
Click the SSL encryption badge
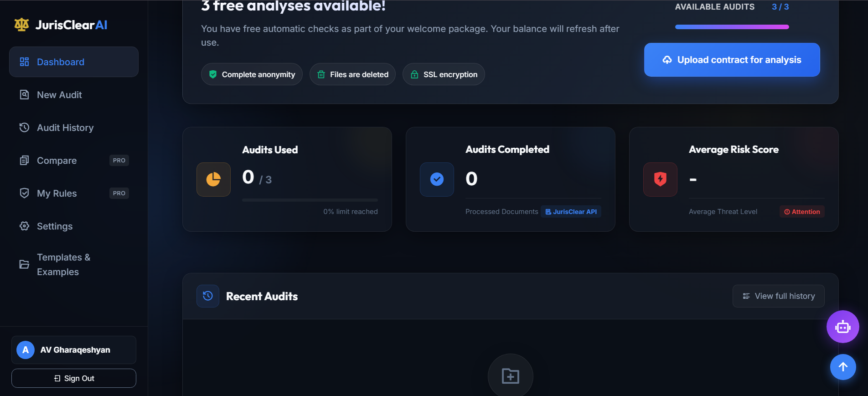[444, 74]
